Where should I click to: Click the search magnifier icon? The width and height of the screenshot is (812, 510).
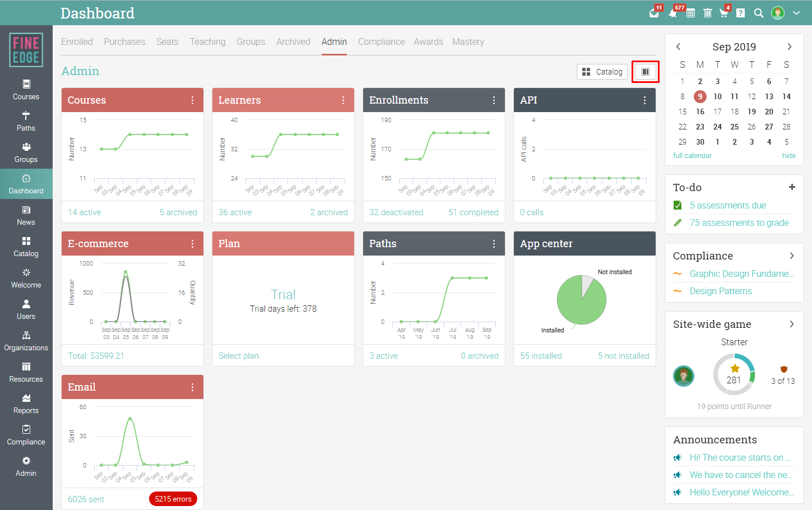[x=759, y=13]
